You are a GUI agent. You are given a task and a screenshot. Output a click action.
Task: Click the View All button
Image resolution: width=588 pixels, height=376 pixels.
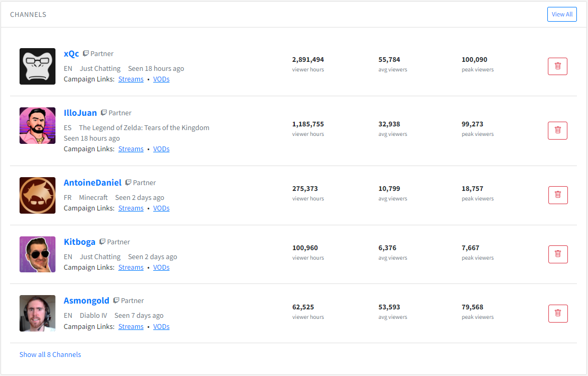[562, 14]
